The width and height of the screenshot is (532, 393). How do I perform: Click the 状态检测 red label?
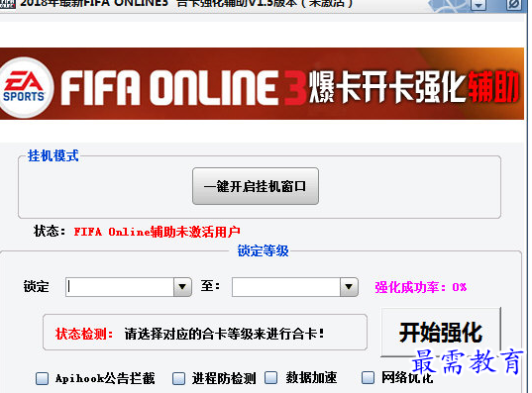pos(84,334)
